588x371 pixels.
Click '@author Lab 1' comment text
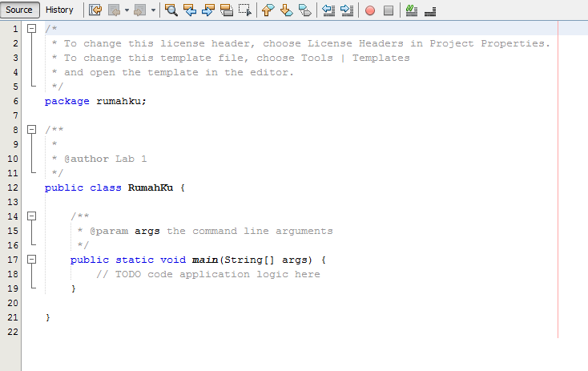[x=106, y=159]
